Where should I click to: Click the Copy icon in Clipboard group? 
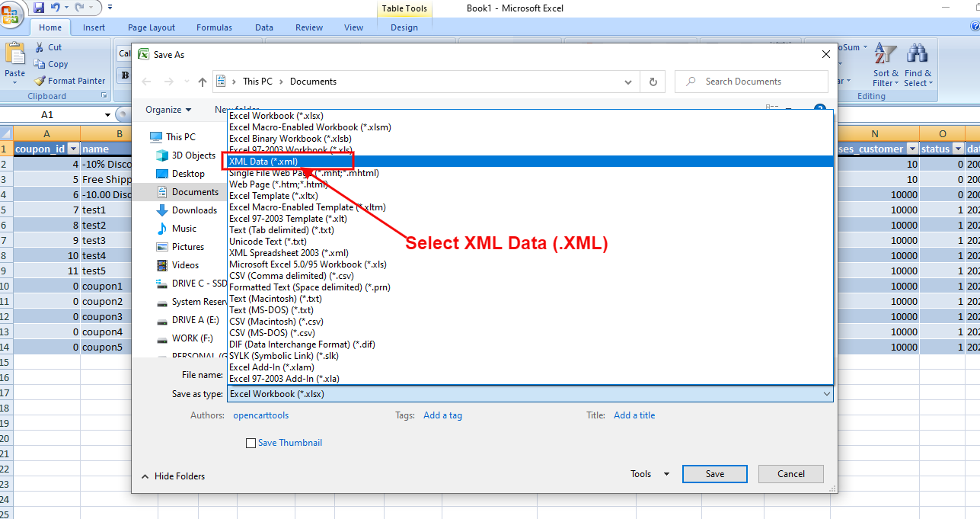point(40,64)
